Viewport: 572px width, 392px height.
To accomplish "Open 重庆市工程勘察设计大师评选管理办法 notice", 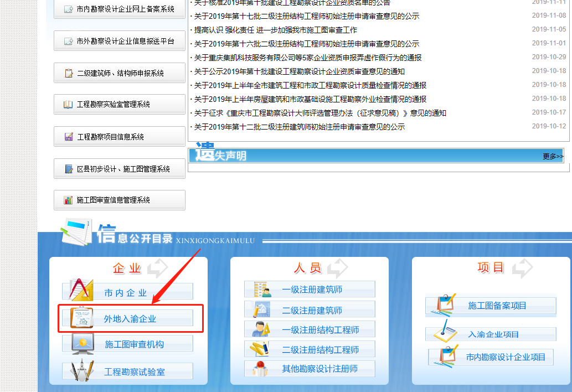I will click(x=320, y=113).
